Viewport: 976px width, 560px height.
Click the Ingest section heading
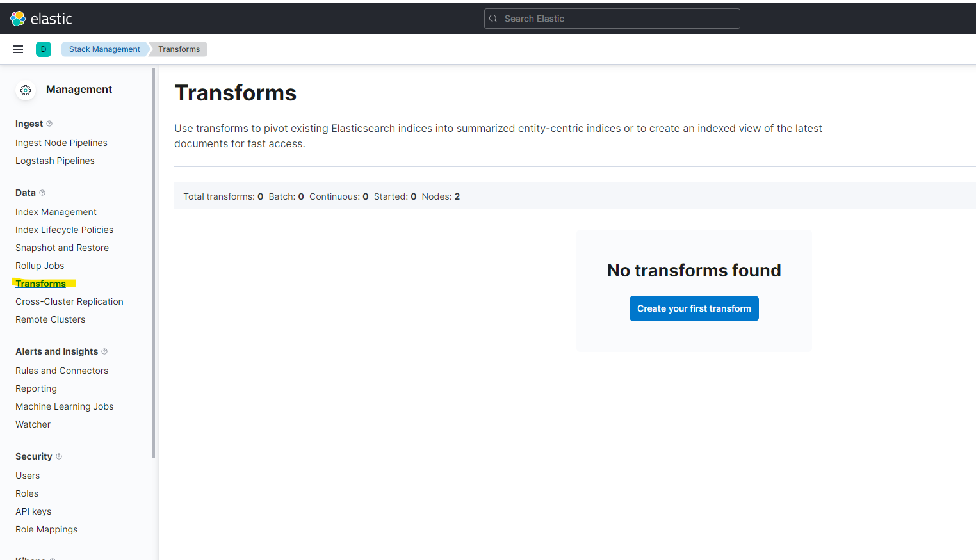click(29, 124)
